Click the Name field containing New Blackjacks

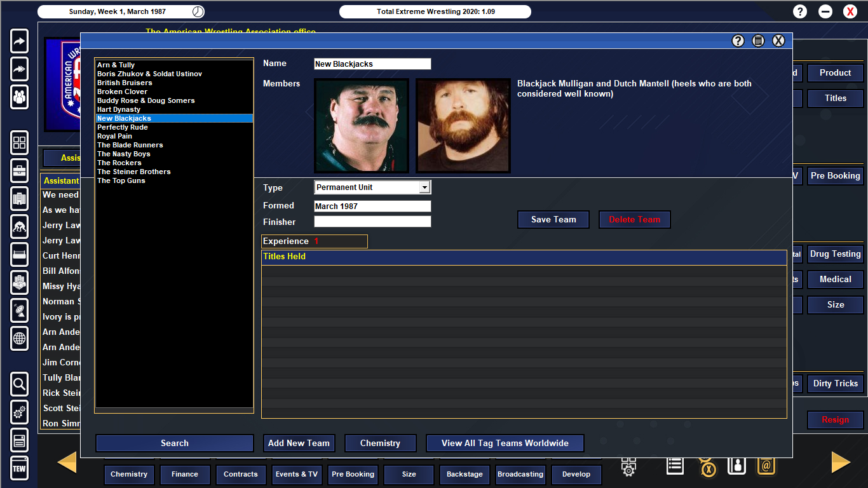(372, 64)
